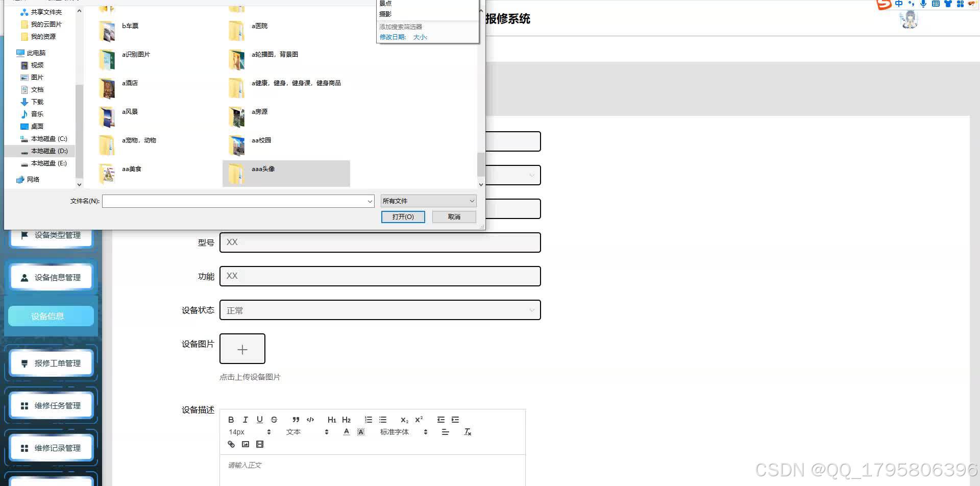Toggle strikethrough in the description editor

274,420
